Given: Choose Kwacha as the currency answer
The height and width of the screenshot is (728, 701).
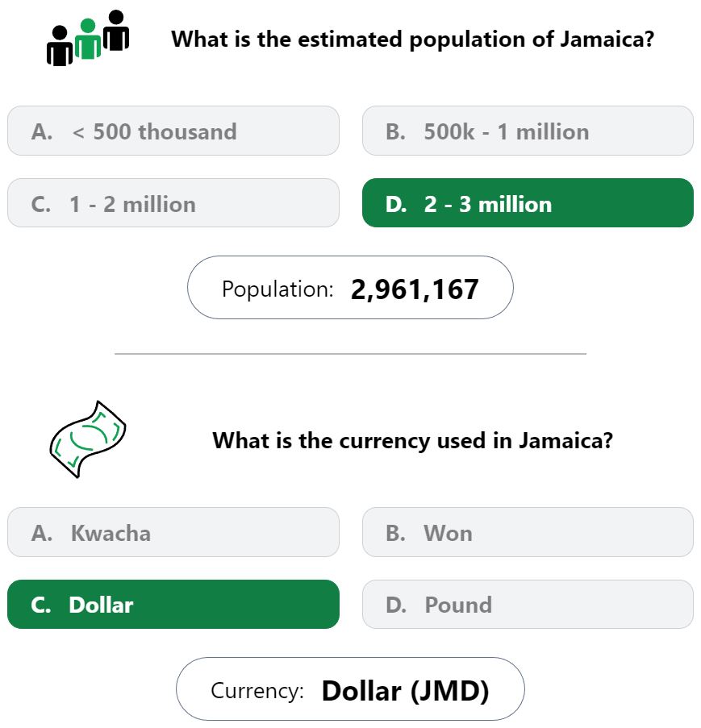Looking at the screenshot, I should (173, 533).
